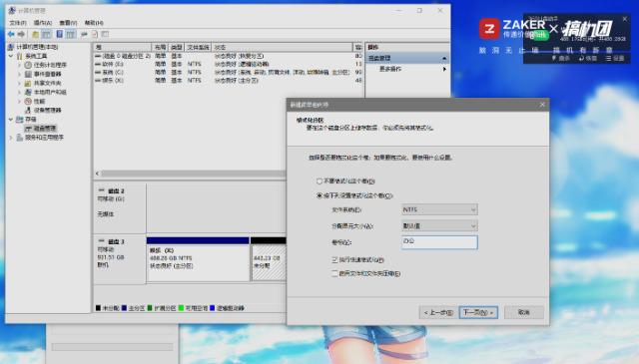Click the bright green Free space legend swatch
639x364 pixels.
[x=182, y=308]
